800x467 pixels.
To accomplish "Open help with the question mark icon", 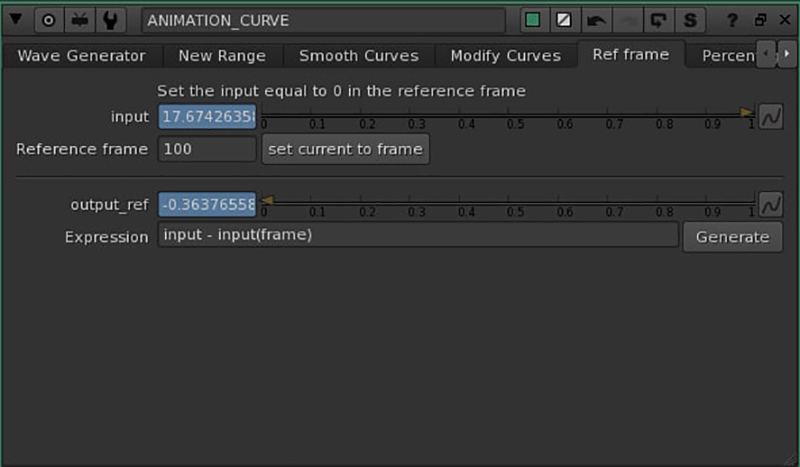I will [x=733, y=20].
